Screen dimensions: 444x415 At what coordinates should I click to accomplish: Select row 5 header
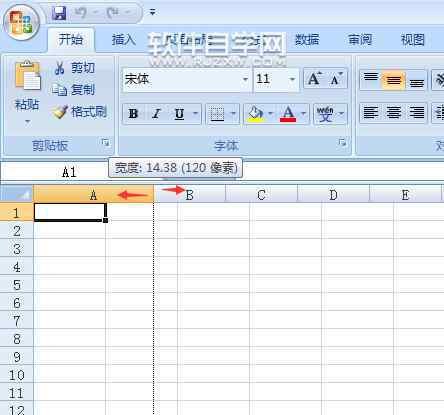point(17,285)
